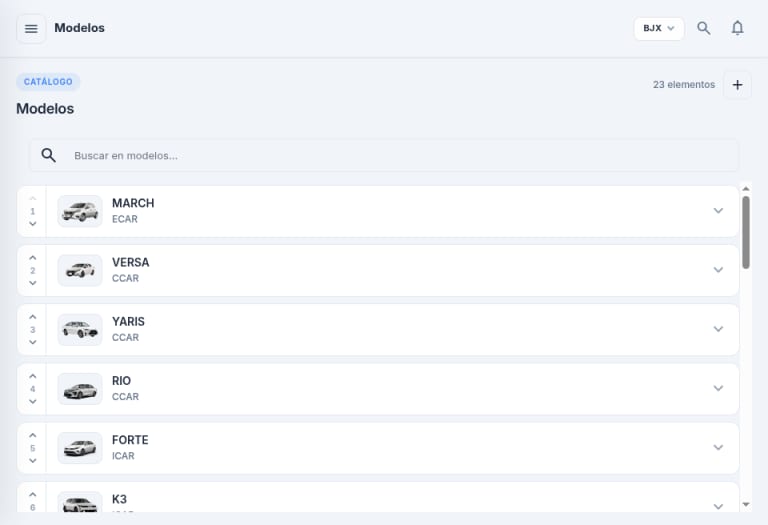Click the VERSA car thumbnail
Image resolution: width=768 pixels, height=525 pixels.
[x=80, y=270]
